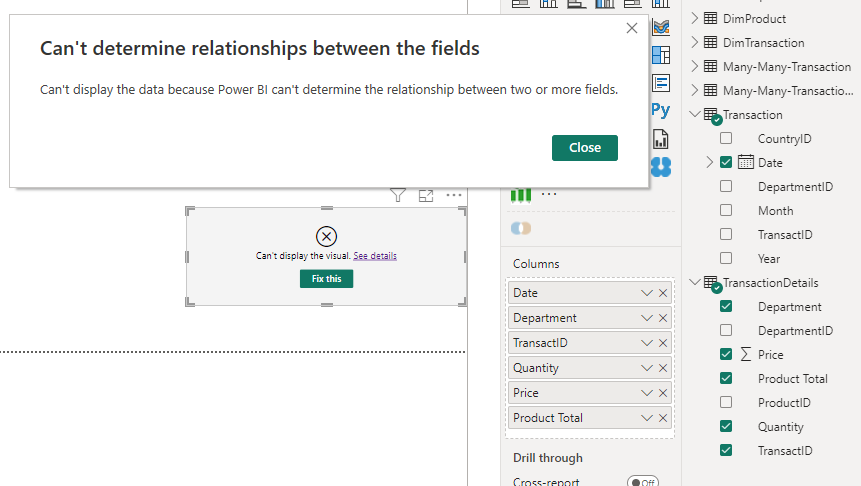861x486 pixels.
Task: Check the CountryID field checkbox
Action: tap(726, 138)
